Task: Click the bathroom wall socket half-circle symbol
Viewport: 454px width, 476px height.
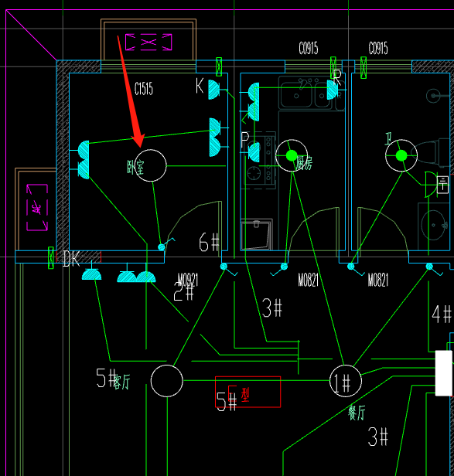Action: pos(430,184)
